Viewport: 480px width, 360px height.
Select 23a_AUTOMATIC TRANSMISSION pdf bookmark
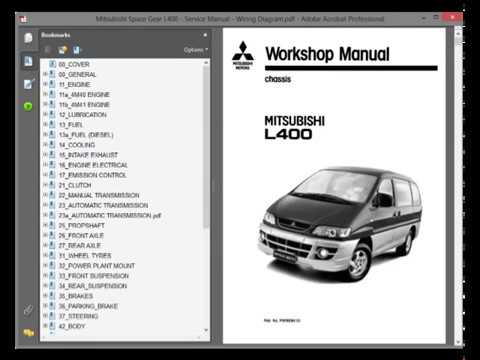[x=110, y=215]
